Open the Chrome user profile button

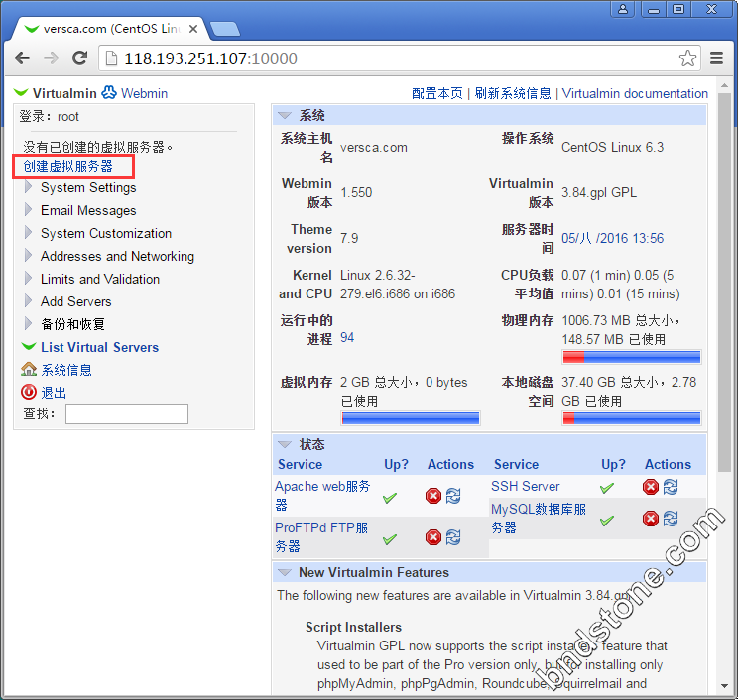point(622,9)
